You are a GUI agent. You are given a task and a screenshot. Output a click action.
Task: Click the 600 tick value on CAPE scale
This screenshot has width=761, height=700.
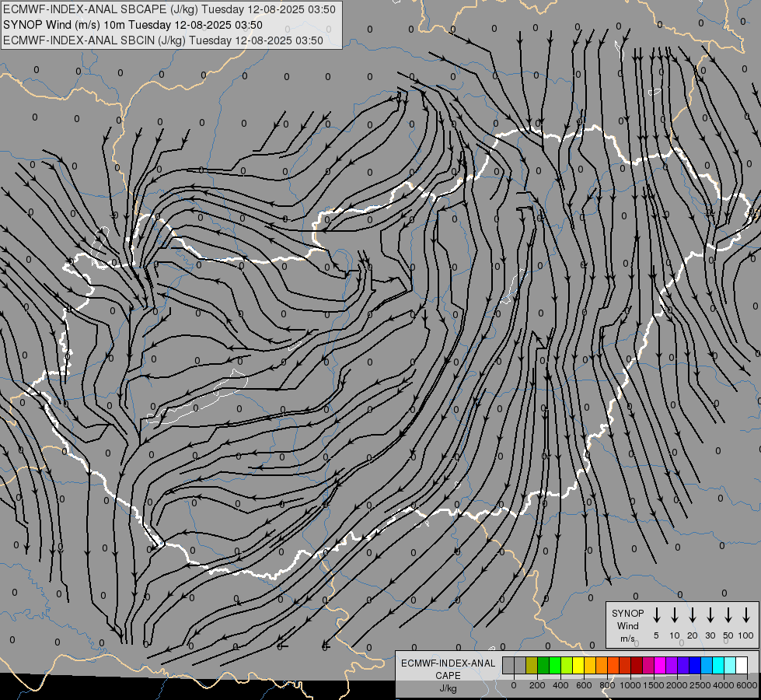[584, 685]
